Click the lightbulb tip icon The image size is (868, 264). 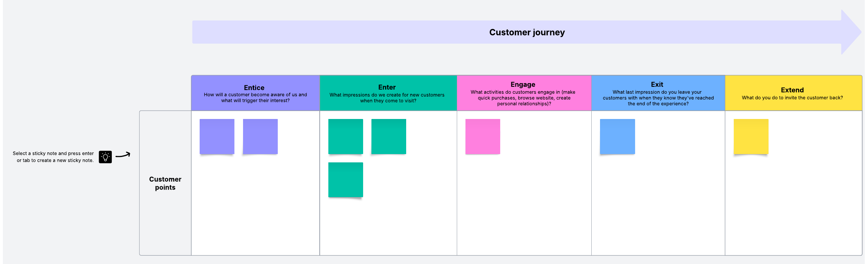[105, 157]
